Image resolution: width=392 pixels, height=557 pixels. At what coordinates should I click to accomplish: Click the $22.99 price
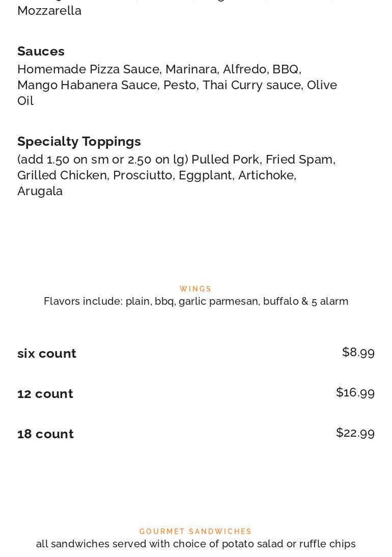click(x=355, y=433)
